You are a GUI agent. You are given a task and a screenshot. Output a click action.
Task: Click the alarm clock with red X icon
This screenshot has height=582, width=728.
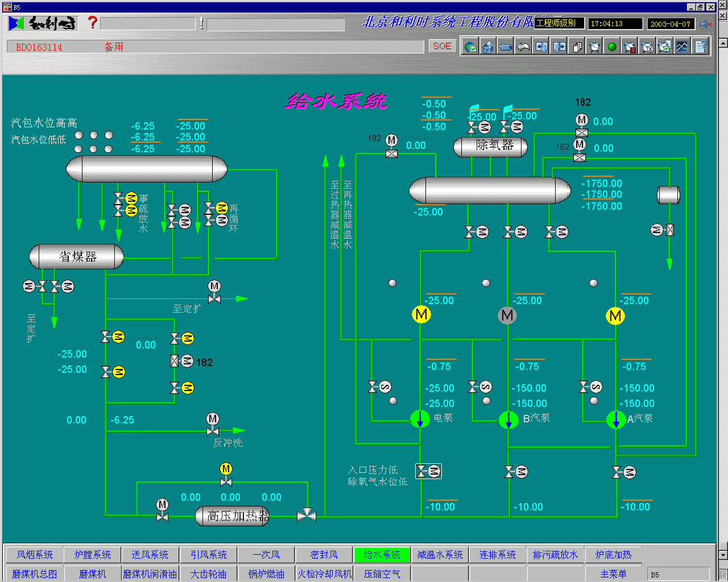pos(647,47)
